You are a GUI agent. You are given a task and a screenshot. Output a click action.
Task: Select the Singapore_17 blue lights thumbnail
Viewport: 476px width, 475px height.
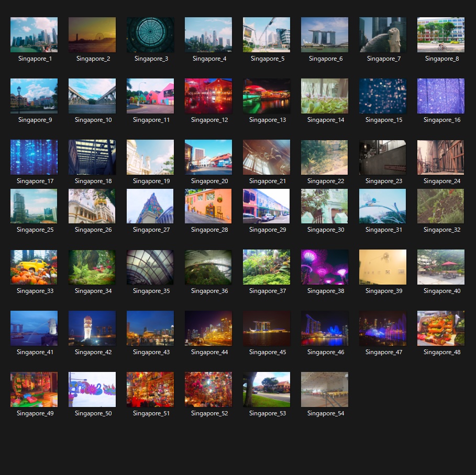coord(34,157)
